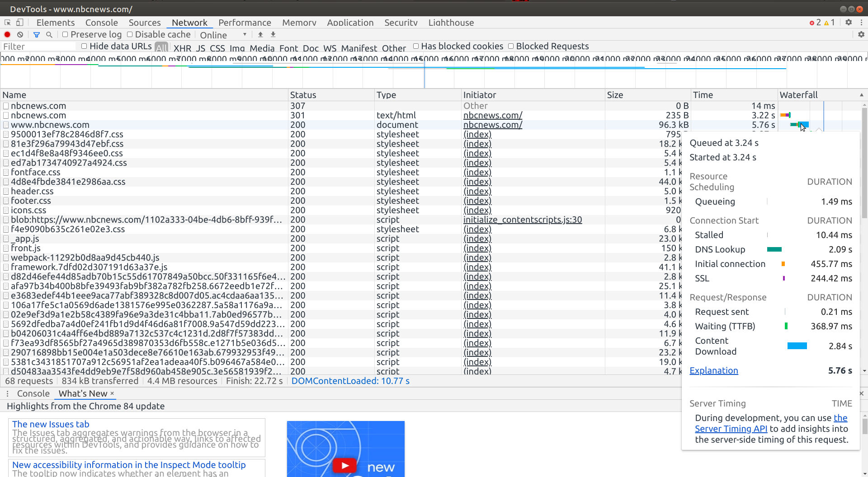Sort by the Status column header

click(x=331, y=95)
